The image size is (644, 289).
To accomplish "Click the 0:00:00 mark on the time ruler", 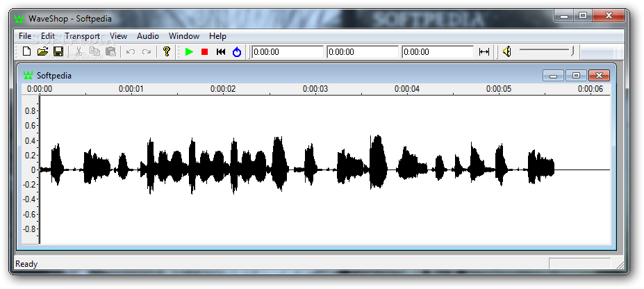I will click(40, 89).
